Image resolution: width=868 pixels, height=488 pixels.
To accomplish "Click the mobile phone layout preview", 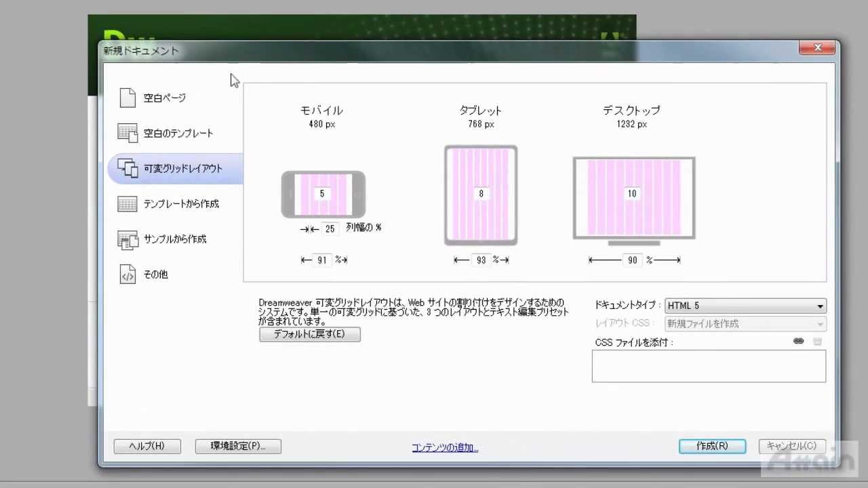I will [323, 195].
